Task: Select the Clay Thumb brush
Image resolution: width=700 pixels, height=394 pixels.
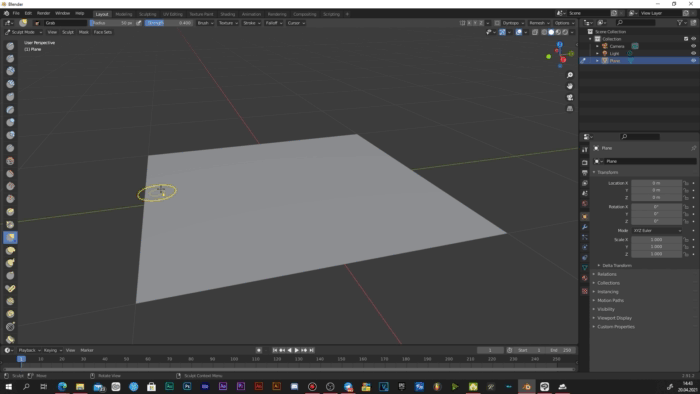Action: [x=10, y=97]
